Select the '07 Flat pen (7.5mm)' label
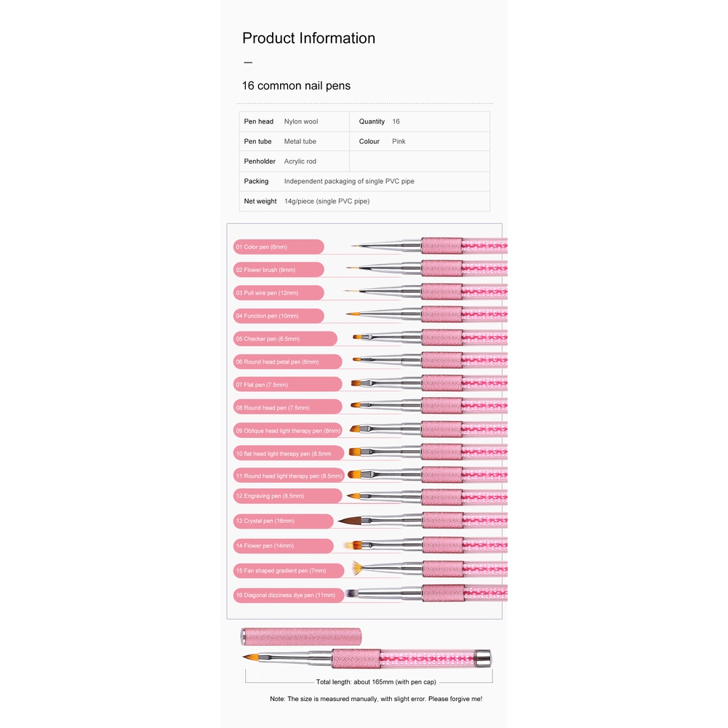This screenshot has height=728, width=728. pos(262,385)
